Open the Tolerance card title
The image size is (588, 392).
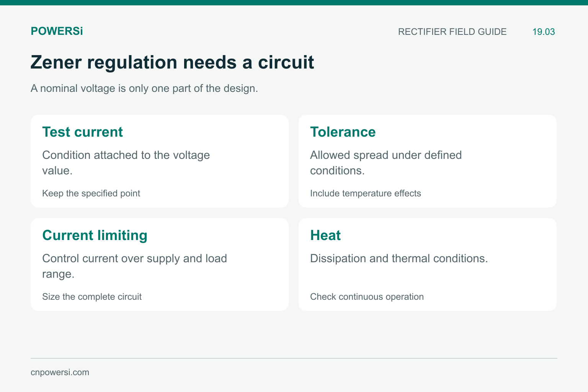tap(343, 132)
